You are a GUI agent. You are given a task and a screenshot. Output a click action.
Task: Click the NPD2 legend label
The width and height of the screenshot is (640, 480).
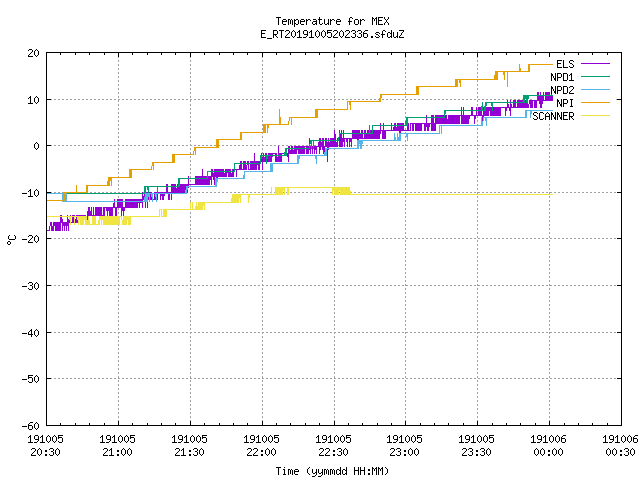coord(562,90)
